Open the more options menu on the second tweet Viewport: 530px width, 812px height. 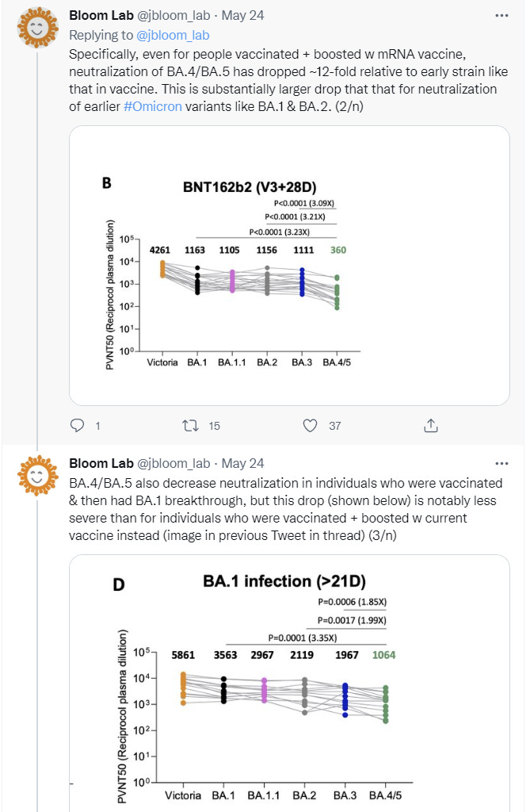pos(501,463)
